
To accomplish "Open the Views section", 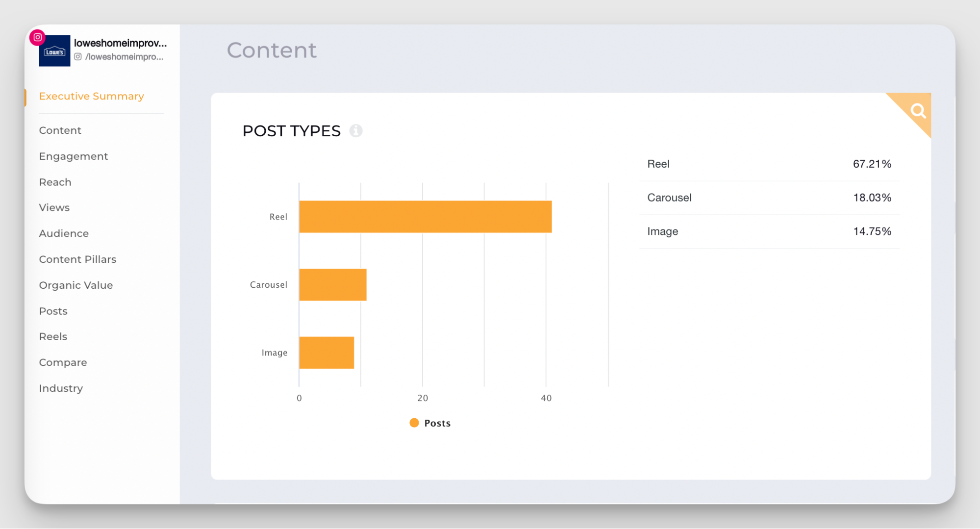I will coord(54,207).
